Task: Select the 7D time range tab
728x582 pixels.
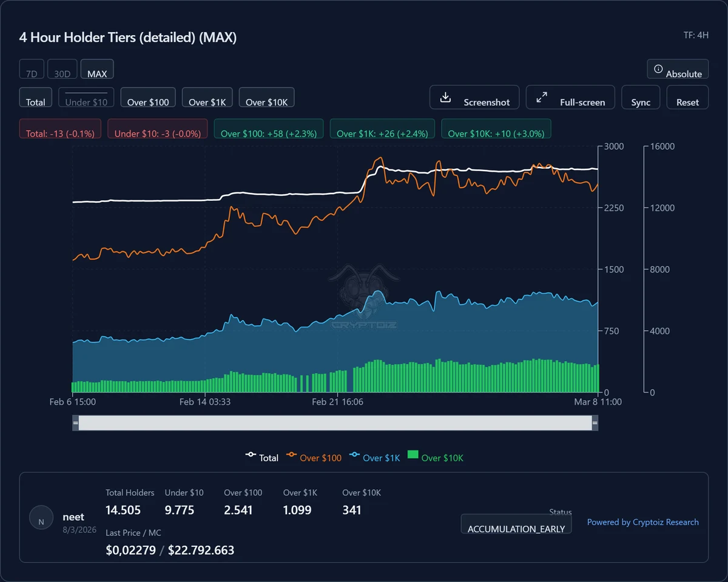Action: [x=32, y=69]
